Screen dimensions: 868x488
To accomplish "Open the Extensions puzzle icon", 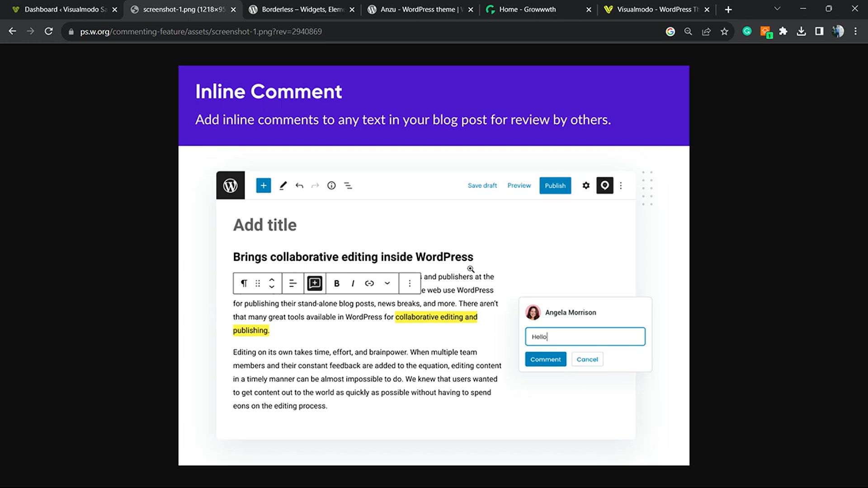I will click(x=783, y=31).
